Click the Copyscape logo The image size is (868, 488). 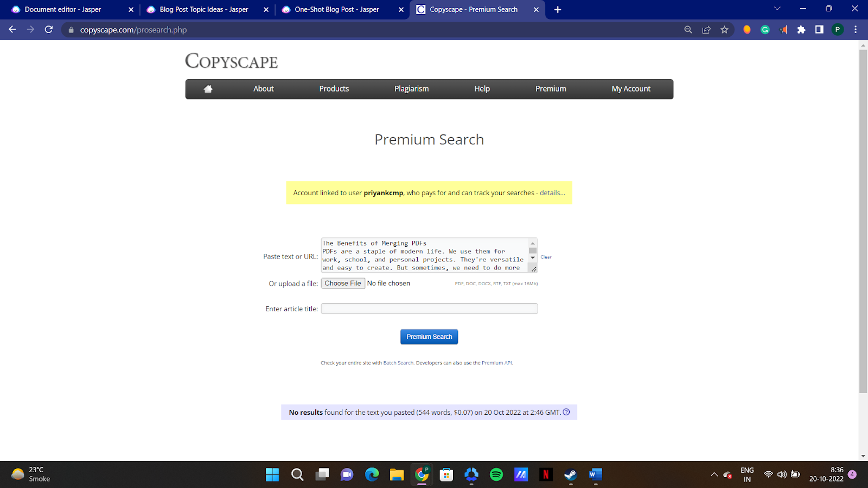click(232, 61)
